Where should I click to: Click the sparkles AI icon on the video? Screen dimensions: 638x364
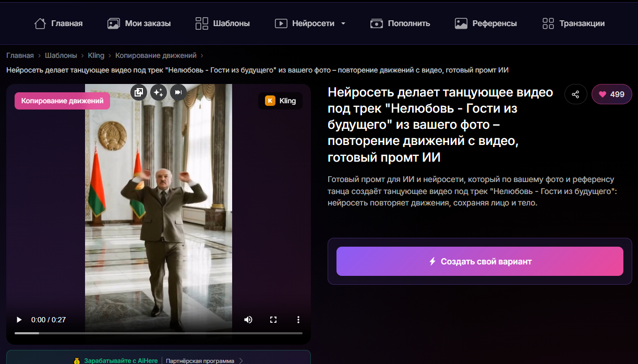158,92
